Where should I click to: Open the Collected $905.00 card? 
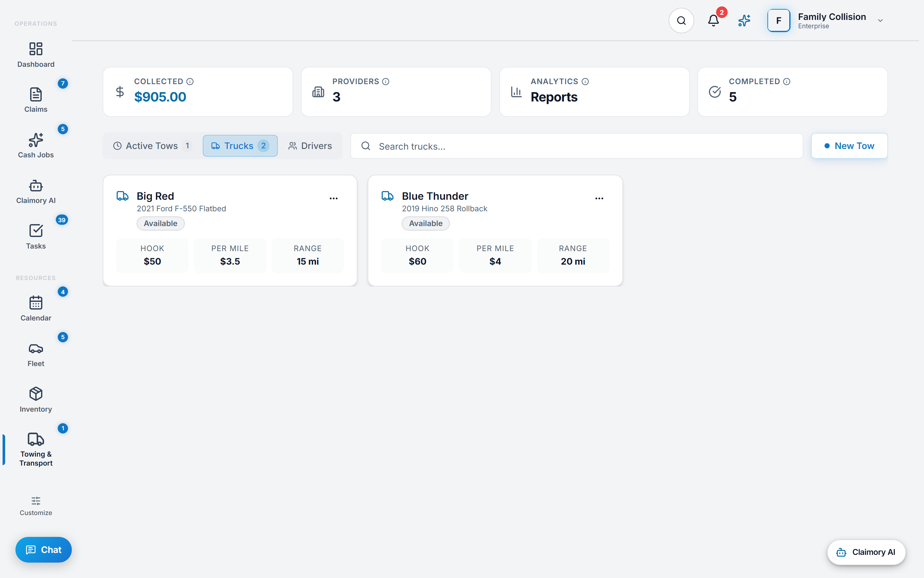point(198,92)
